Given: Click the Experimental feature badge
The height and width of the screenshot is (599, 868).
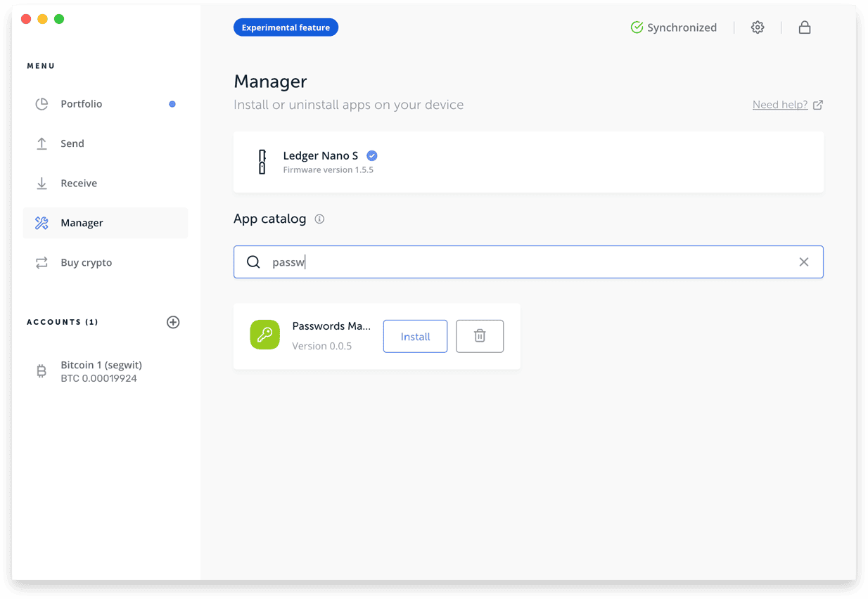Looking at the screenshot, I should click(286, 27).
